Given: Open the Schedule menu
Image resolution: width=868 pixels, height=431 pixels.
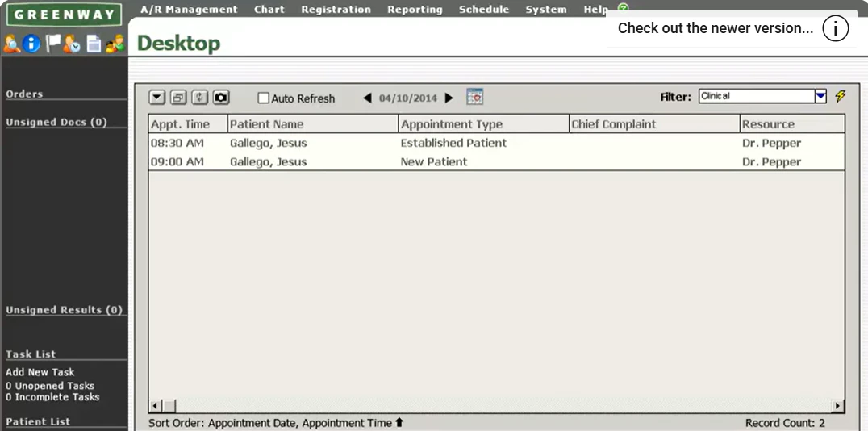Looking at the screenshot, I should point(484,10).
